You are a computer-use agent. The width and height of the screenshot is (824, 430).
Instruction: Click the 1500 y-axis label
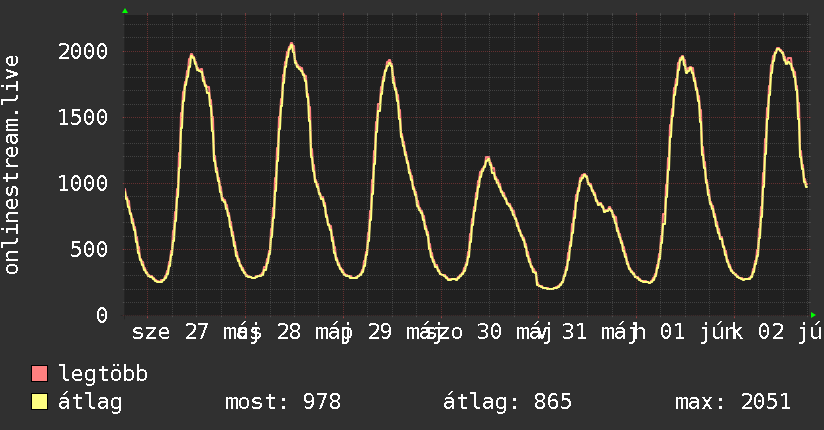83,117
